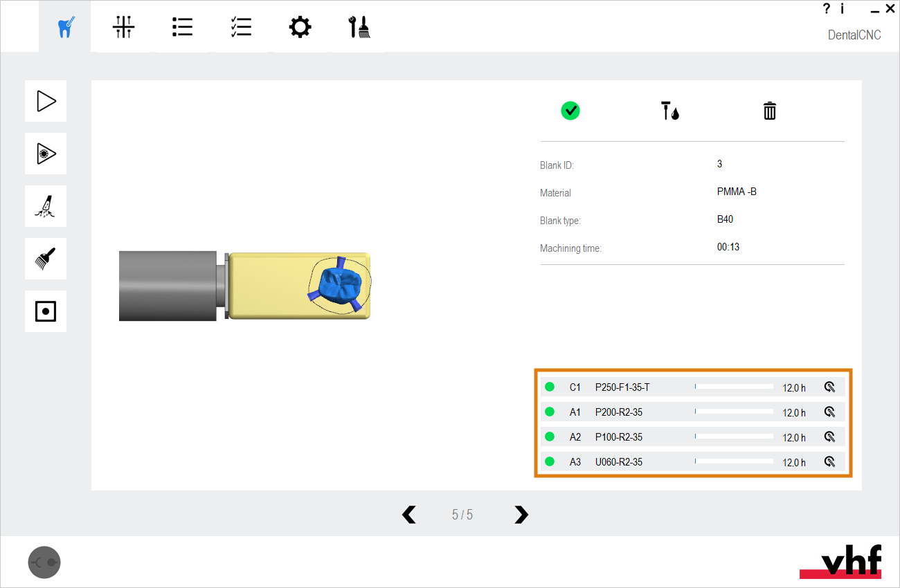Delete the current job with the trash button
The height and width of the screenshot is (588, 900).
pos(769,111)
